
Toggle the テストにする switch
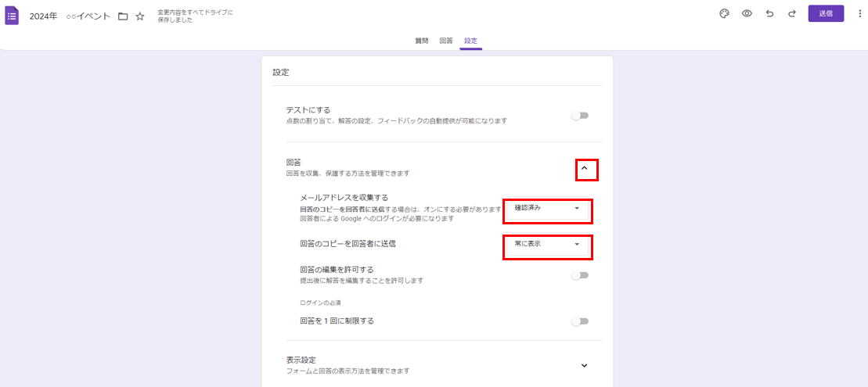(x=580, y=116)
